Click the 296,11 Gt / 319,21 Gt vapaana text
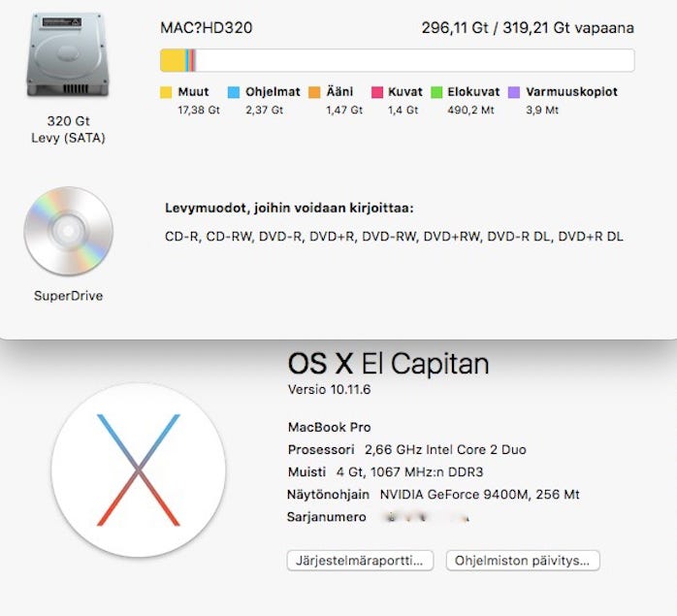This screenshot has width=677, height=616. 528,28
